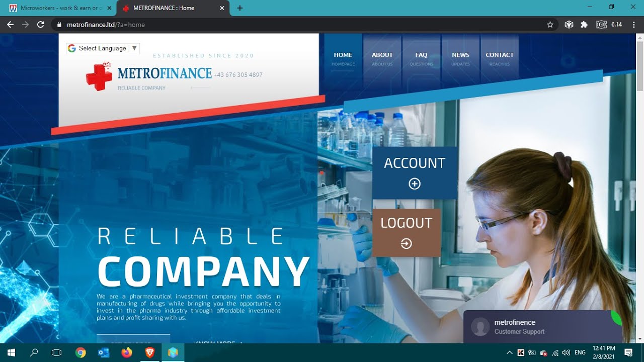644x362 pixels.
Task: Click the plus circle icon under ACCOUNT
Action: (x=415, y=184)
